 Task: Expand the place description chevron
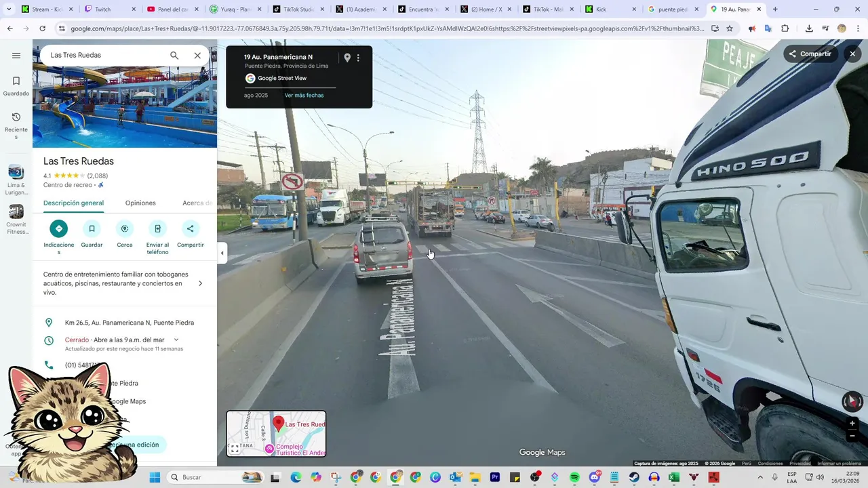click(x=200, y=283)
